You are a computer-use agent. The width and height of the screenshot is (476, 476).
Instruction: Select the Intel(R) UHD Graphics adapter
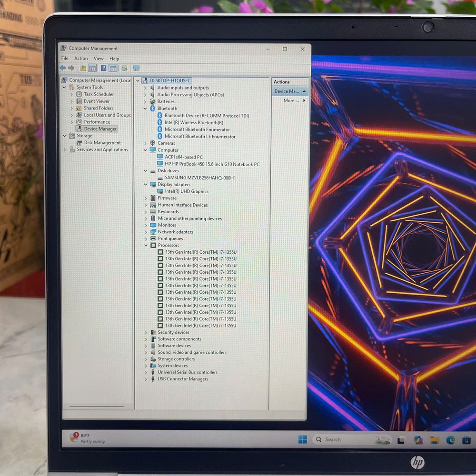(186, 191)
